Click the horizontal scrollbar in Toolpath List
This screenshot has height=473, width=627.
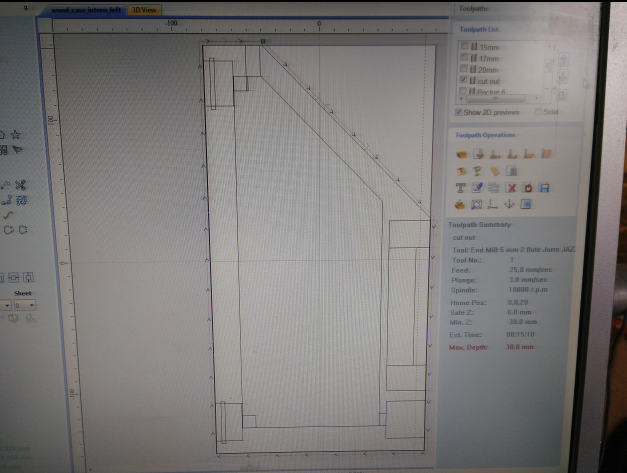496,98
